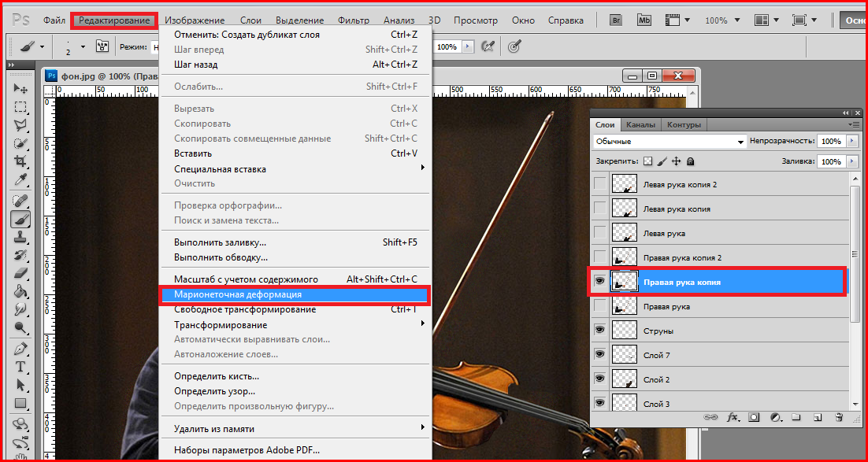Open the Файл menu
This screenshot has width=868, height=462.
(55, 20)
